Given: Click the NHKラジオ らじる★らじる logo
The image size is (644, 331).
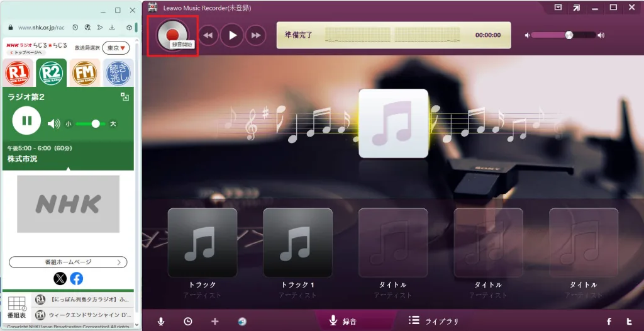Looking at the screenshot, I should coord(36,45).
